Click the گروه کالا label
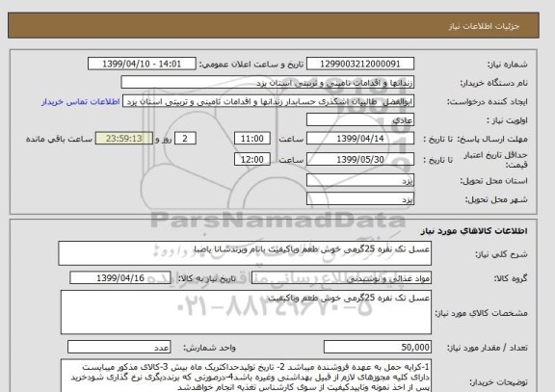This screenshot has width=555, height=392. pyautogui.click(x=511, y=278)
